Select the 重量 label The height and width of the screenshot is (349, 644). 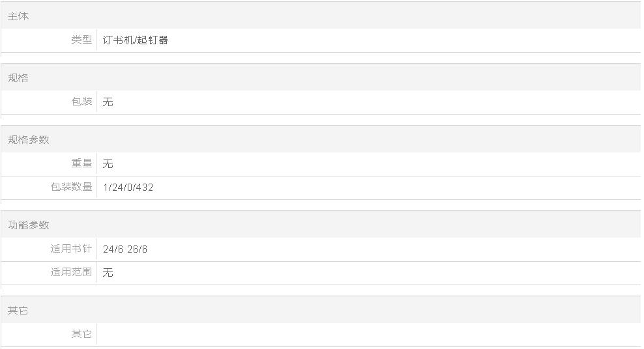click(81, 163)
